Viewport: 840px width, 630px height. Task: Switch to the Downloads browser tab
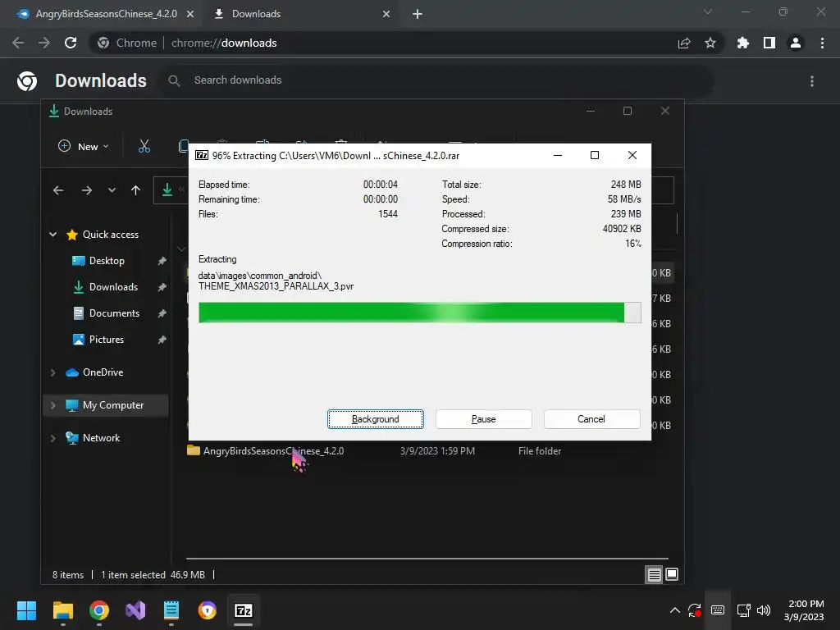point(256,14)
